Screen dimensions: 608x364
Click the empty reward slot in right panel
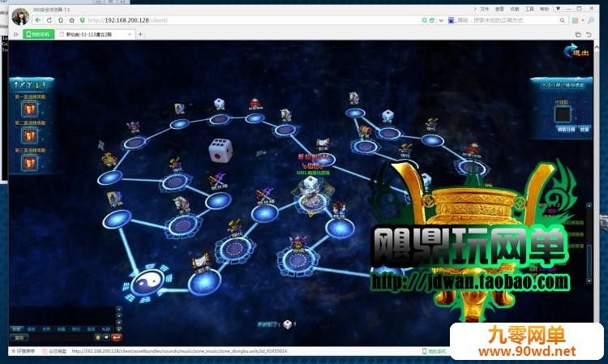[563, 114]
